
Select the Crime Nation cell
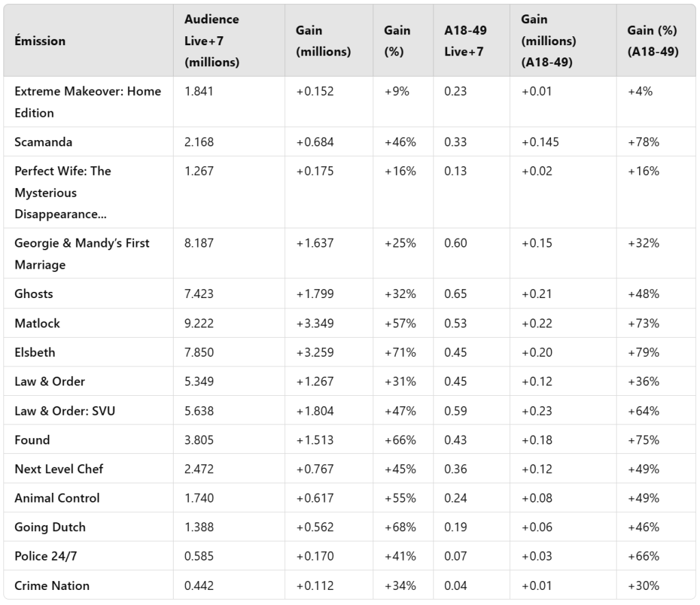[x=52, y=586]
